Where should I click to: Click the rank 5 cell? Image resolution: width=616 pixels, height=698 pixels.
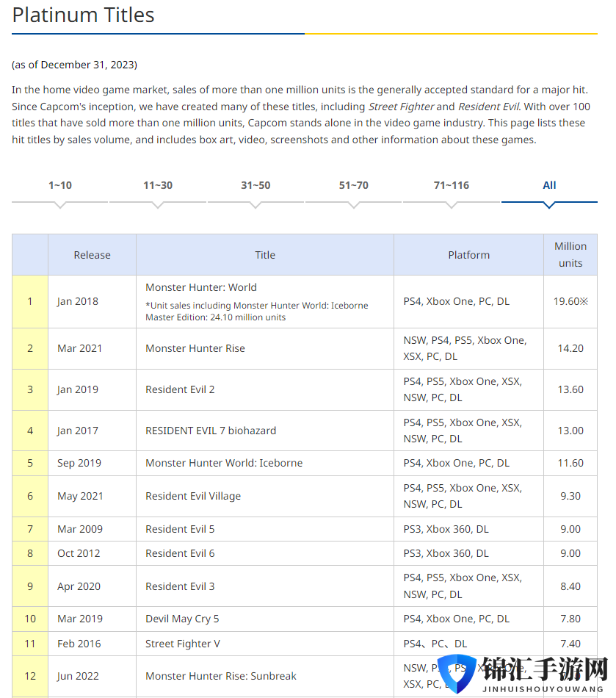[x=30, y=463]
